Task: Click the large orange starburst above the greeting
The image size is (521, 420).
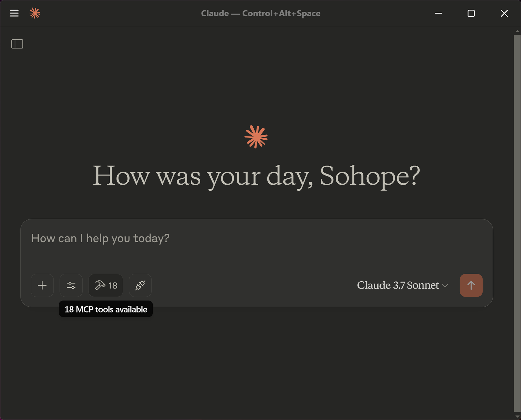Action: (x=256, y=137)
